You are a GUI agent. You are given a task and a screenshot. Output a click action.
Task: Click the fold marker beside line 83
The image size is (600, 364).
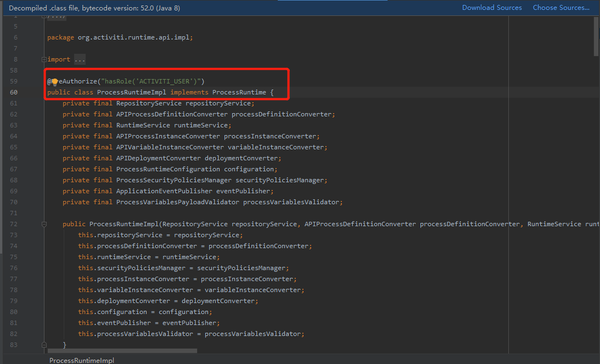pos(43,345)
